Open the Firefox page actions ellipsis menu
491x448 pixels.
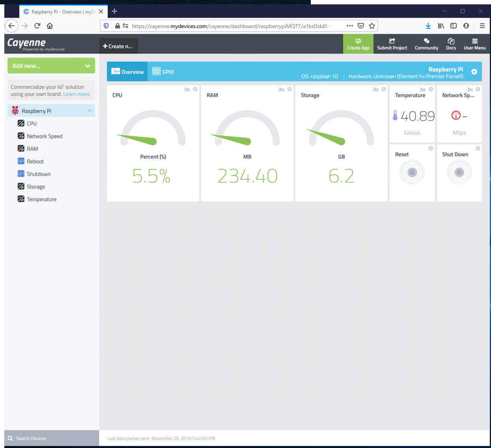coord(349,26)
